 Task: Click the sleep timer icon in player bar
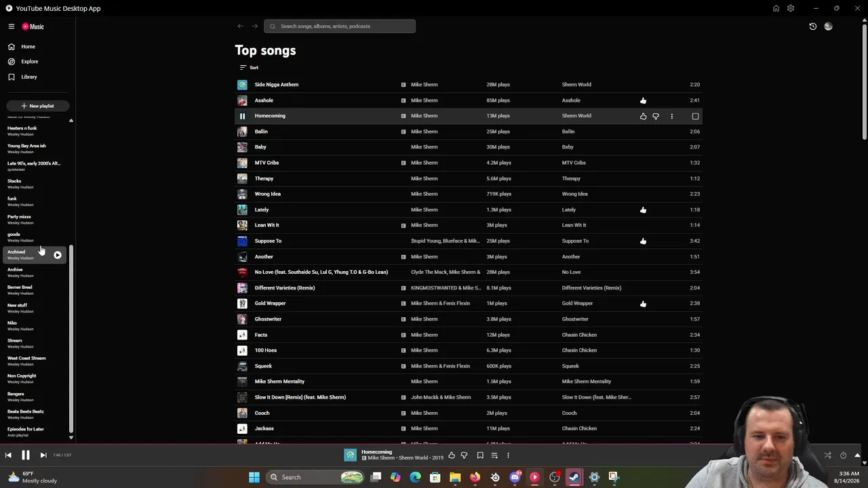point(843,455)
